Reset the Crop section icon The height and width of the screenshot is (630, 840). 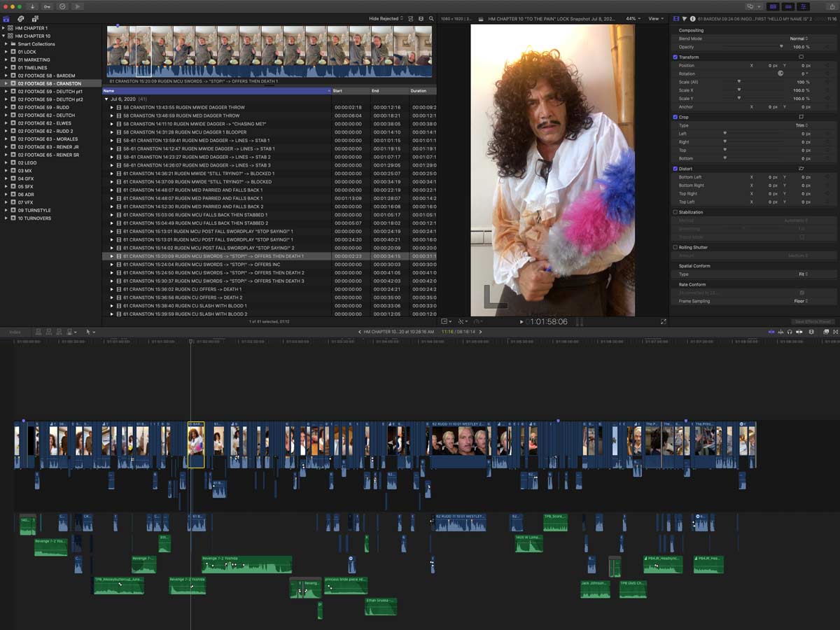(801, 117)
